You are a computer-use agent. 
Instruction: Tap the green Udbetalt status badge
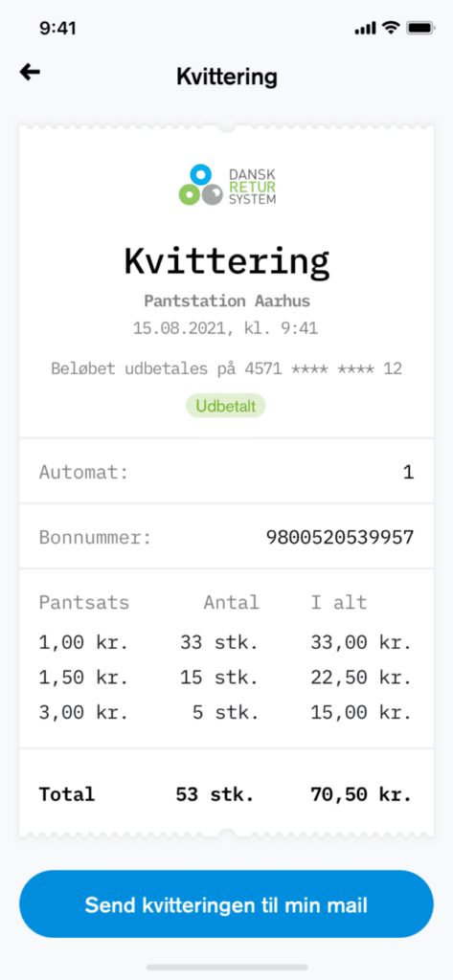[x=226, y=406]
